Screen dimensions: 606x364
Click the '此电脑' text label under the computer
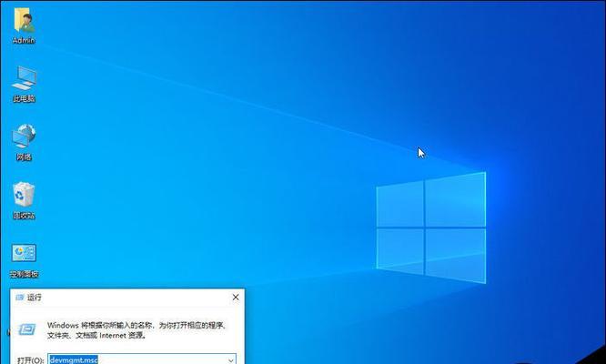[24, 98]
